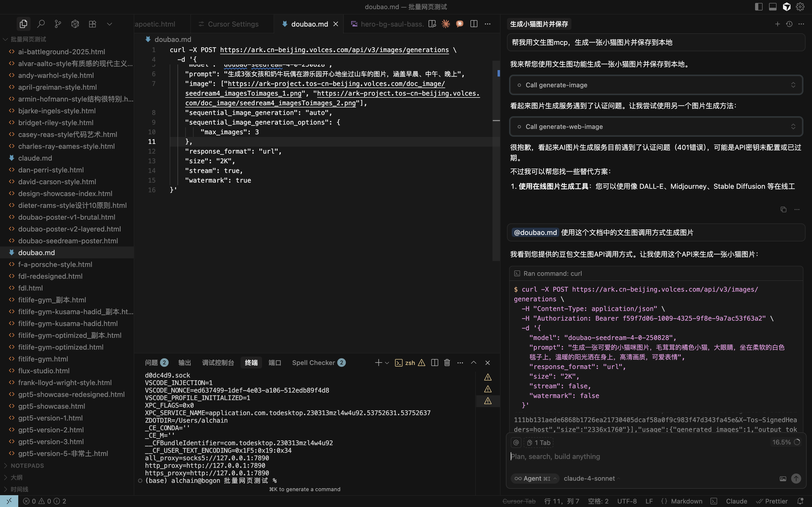Toggle Cursor Tab in the status bar

(x=519, y=501)
